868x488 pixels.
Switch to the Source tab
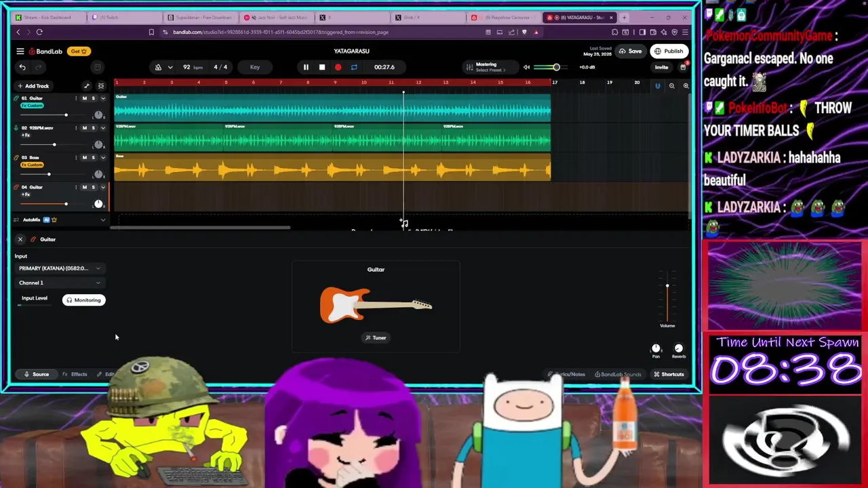click(x=37, y=374)
